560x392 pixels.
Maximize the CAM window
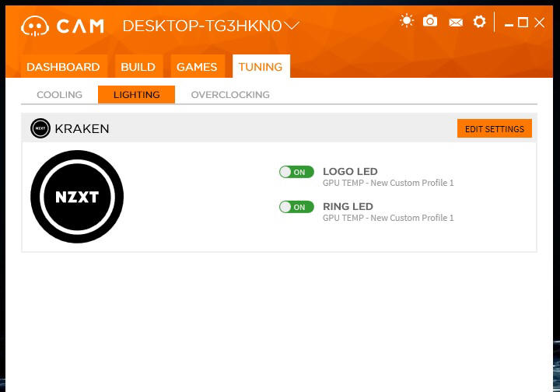click(523, 23)
